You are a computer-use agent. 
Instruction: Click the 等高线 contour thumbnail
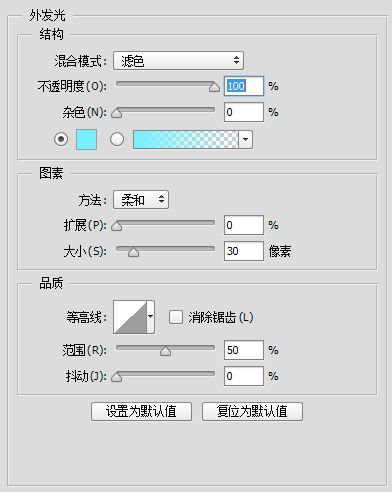(x=130, y=317)
